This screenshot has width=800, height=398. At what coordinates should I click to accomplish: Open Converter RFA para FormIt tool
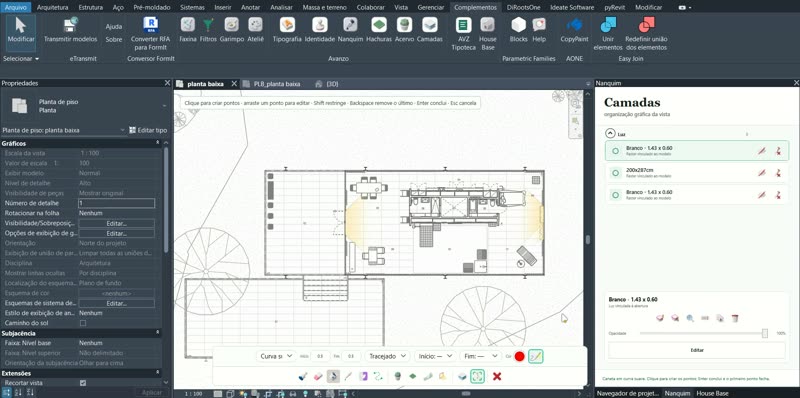[x=151, y=33]
